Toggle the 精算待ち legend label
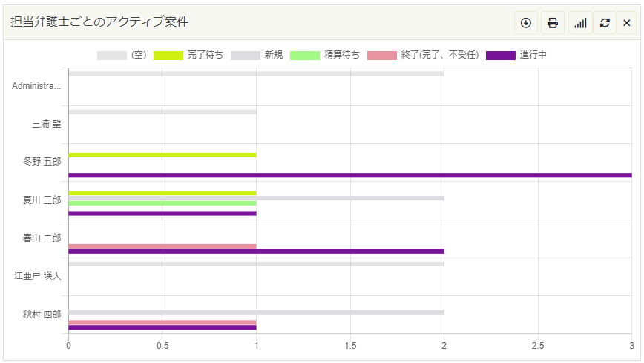 click(x=341, y=56)
